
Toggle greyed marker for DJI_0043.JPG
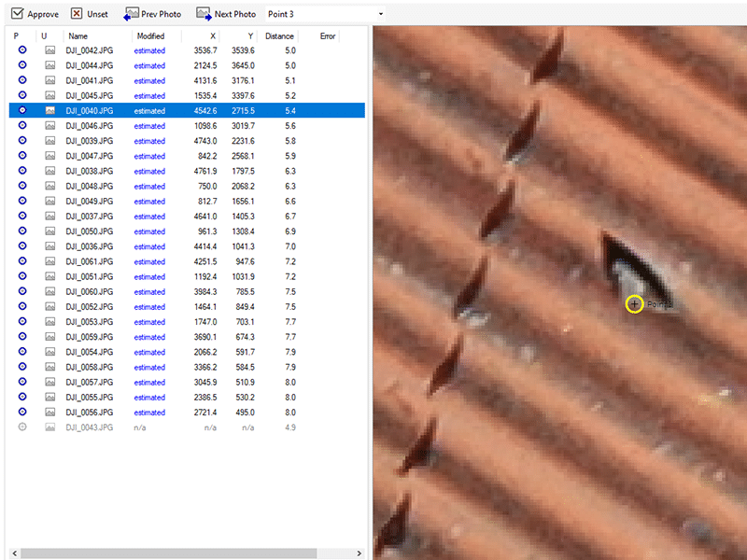22,427
